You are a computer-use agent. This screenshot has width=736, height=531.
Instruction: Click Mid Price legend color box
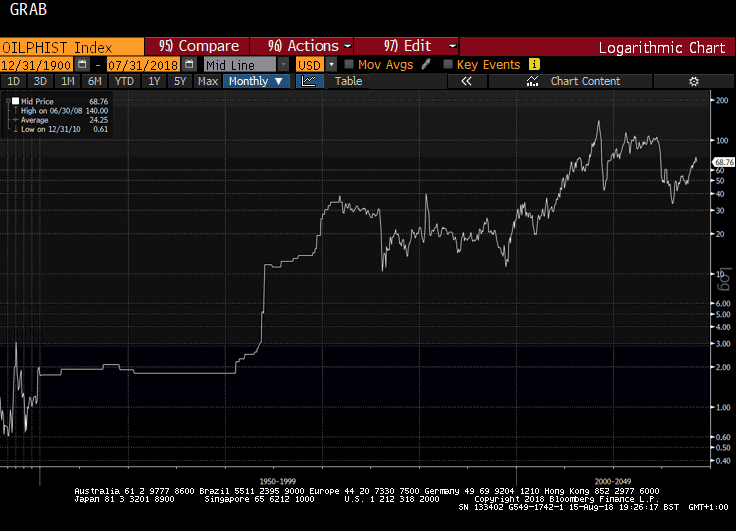pos(15,101)
